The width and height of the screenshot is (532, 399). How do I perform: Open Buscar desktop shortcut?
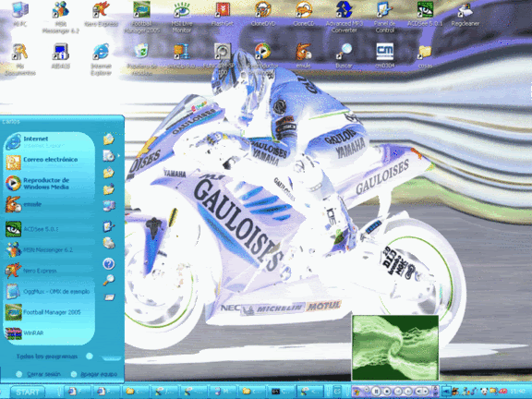[344, 56]
